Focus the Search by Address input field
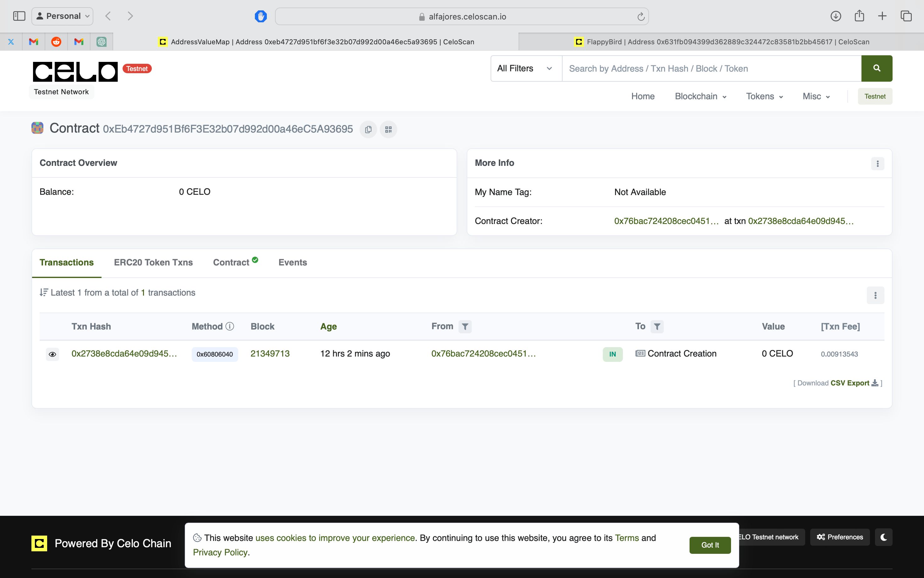This screenshot has height=578, width=924. tap(711, 68)
